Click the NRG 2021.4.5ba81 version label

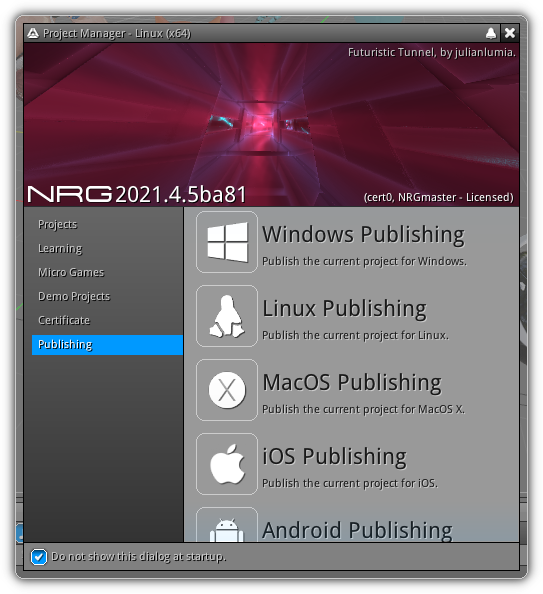(137, 195)
